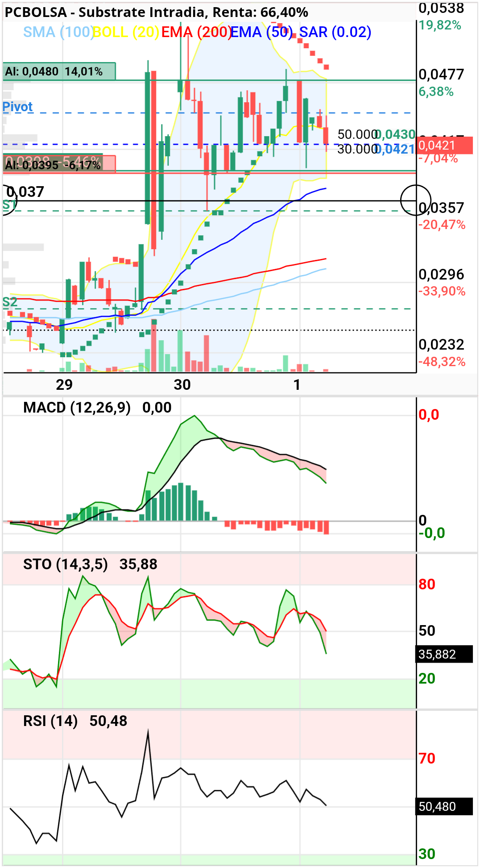Viewport: 480px width, 868px height.
Task: Select the BOLL (20) indicator label
Action: [126, 32]
